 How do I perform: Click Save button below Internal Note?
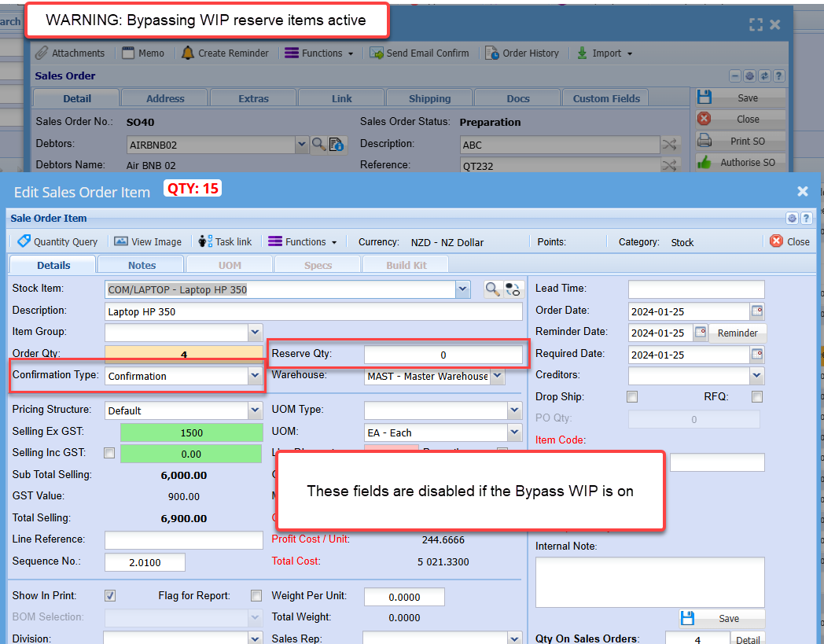point(722,618)
